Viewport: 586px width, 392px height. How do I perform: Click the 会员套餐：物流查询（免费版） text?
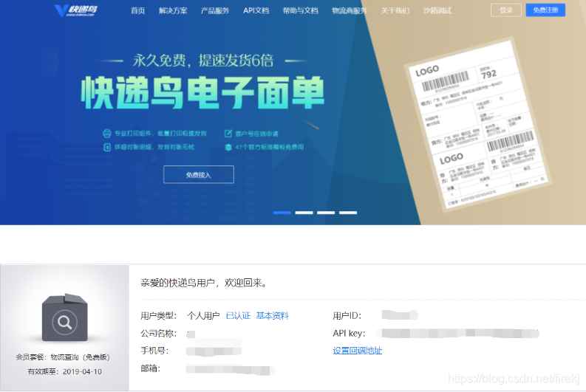pyautogui.click(x=63, y=357)
